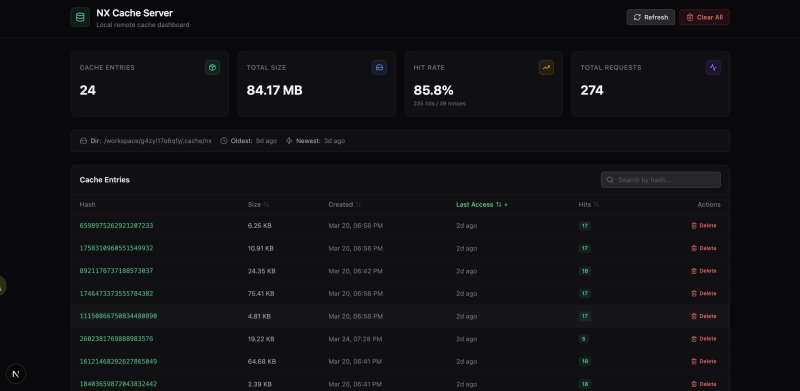This screenshot has width=800, height=391.
Task: Click the lightning icon next to Newest
Action: pos(289,140)
